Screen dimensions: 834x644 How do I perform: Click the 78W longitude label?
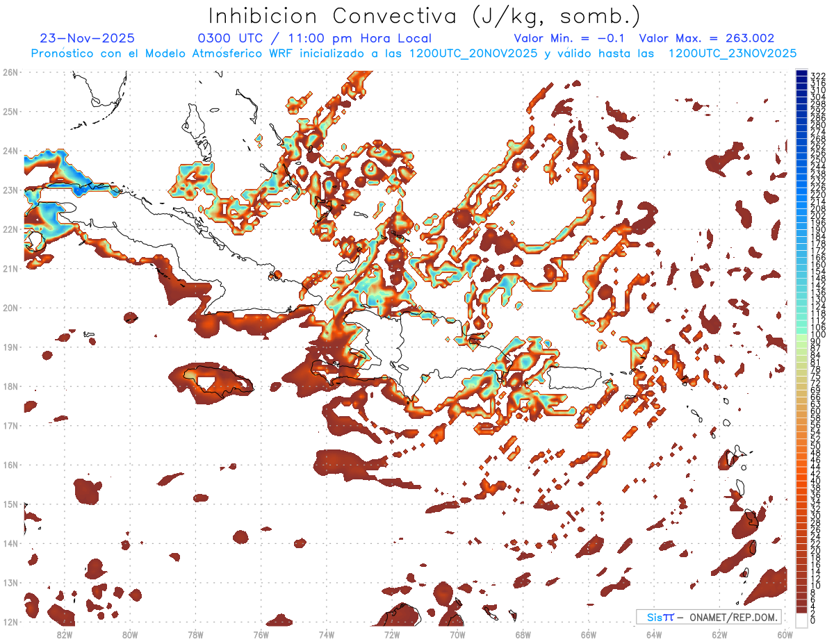[195, 634]
